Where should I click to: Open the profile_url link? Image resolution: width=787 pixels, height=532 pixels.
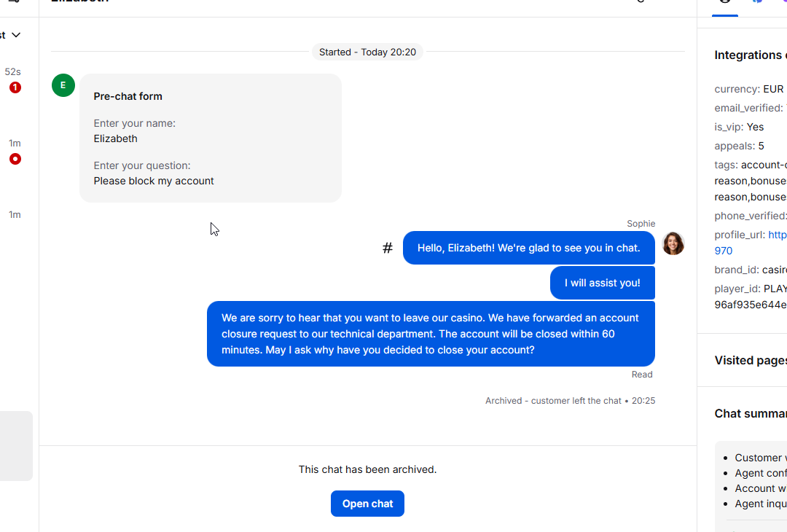(x=777, y=235)
